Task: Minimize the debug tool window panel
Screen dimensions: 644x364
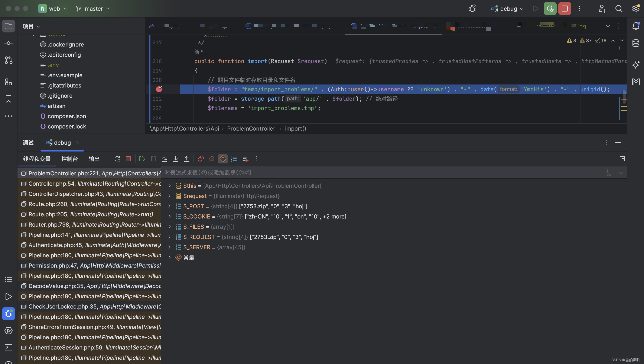Action: (x=618, y=143)
